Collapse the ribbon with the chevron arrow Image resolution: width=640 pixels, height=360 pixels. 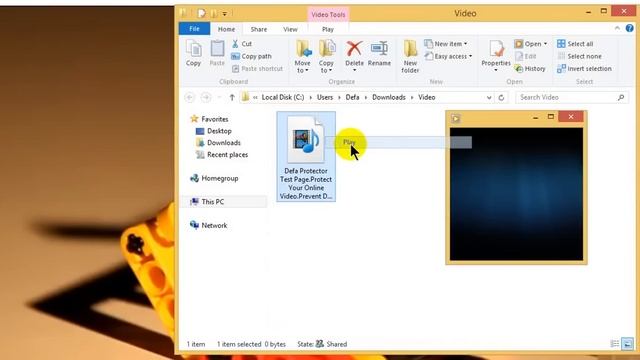(x=617, y=28)
